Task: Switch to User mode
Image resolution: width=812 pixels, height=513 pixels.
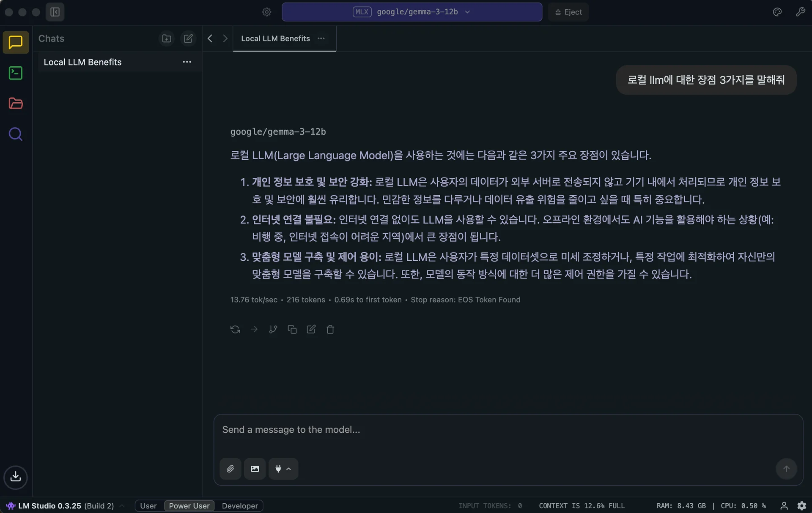Action: click(x=148, y=505)
